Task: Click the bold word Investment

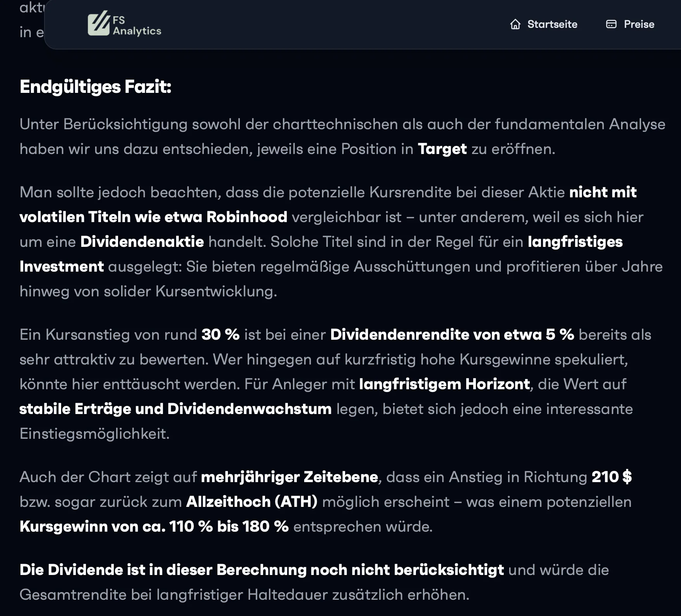Action: 62,267
